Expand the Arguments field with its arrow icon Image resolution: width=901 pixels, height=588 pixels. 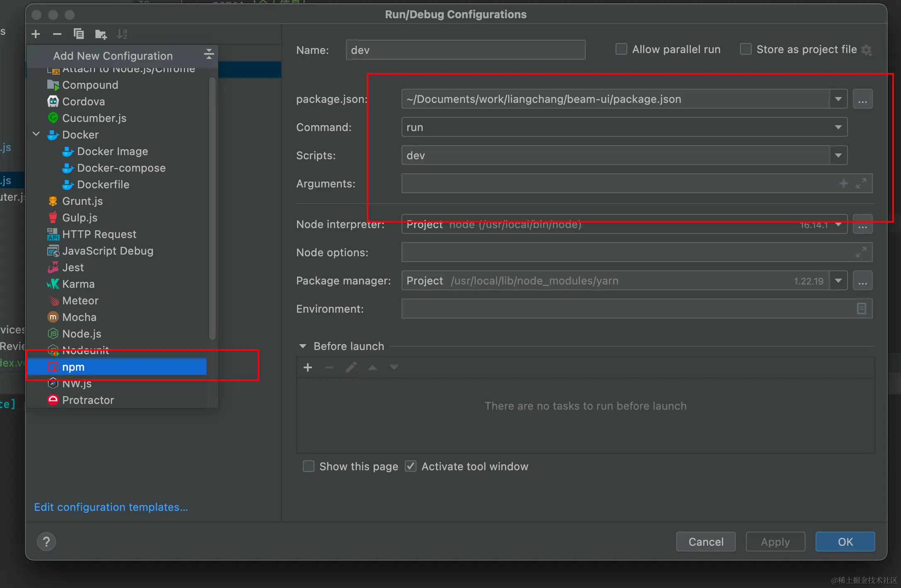(x=861, y=183)
